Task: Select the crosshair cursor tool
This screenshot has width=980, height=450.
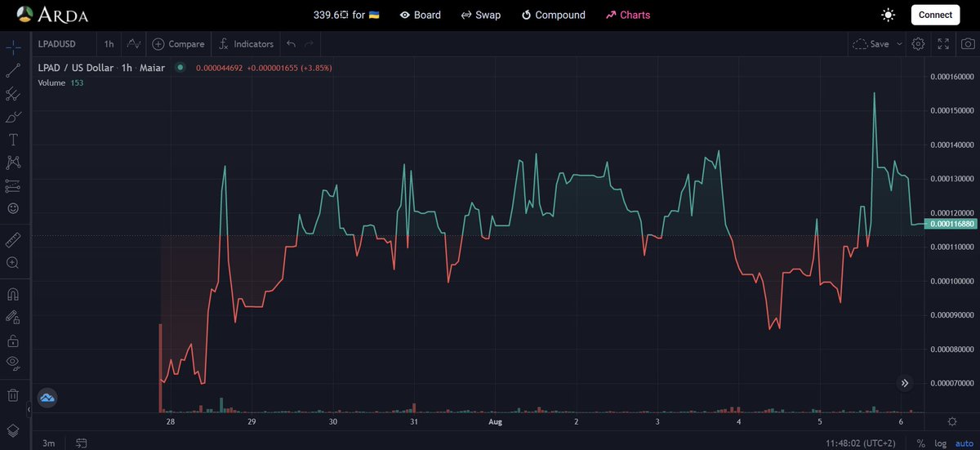Action: (x=13, y=47)
